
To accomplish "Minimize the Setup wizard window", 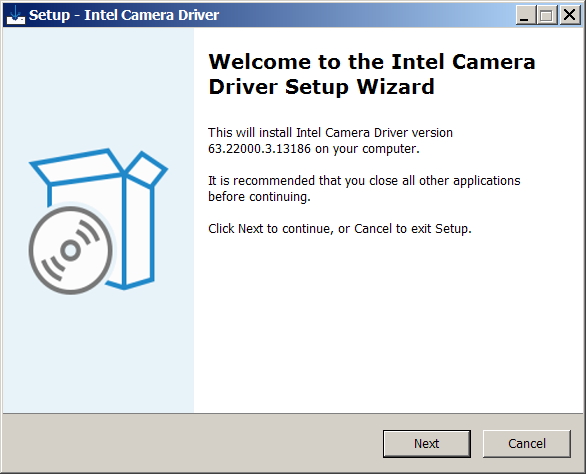I will click(x=525, y=15).
